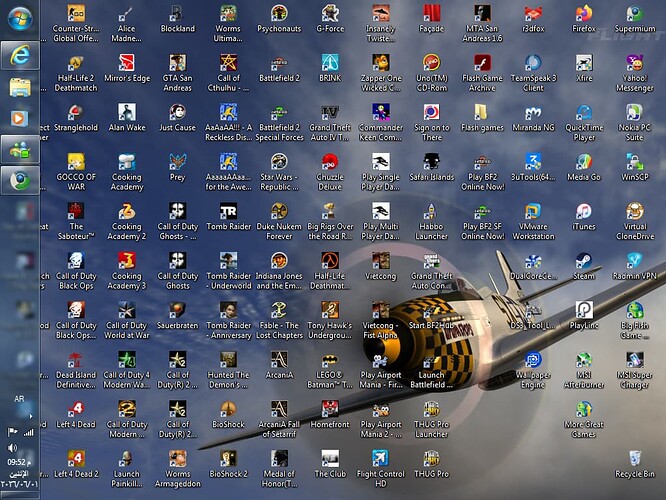Launch Flight Control HD shortcut

[x=381, y=469]
